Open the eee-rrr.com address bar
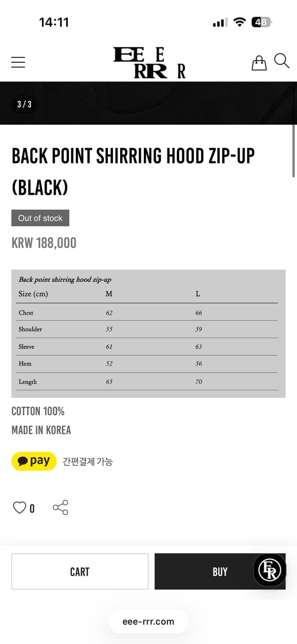This screenshot has height=644, width=297. (148, 621)
